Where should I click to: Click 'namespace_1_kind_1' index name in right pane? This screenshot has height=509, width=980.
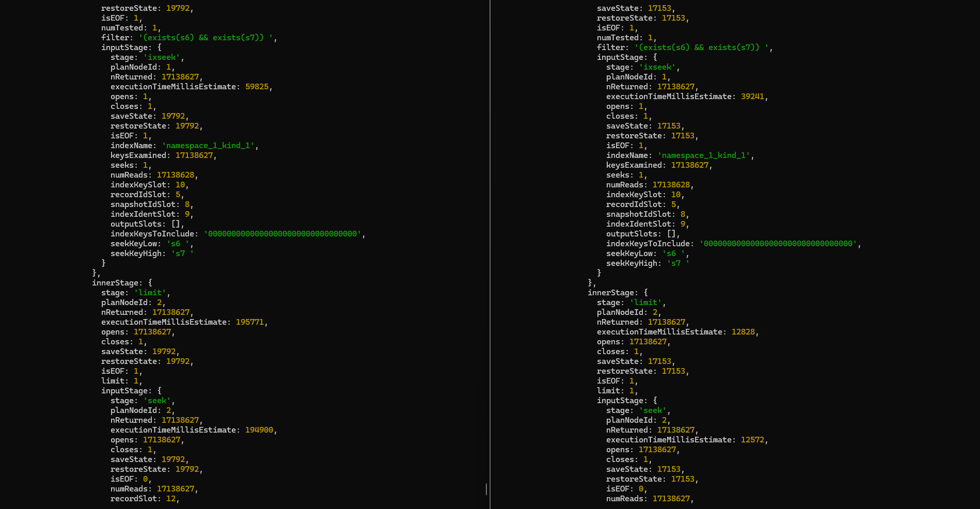[704, 155]
